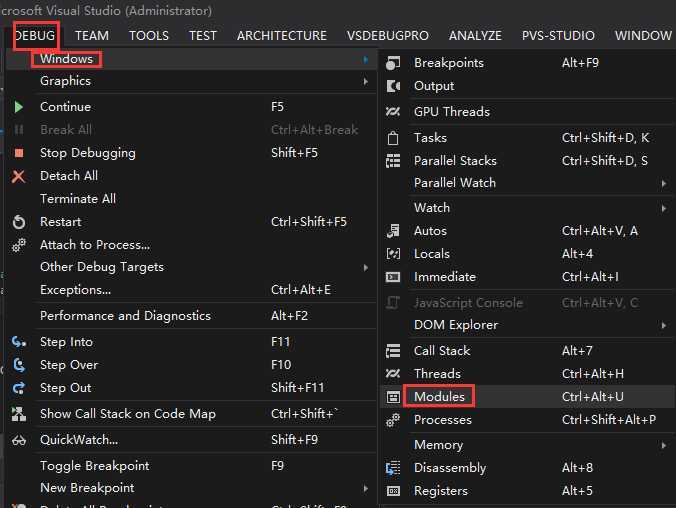Expand the Watch submenu arrow

[664, 208]
